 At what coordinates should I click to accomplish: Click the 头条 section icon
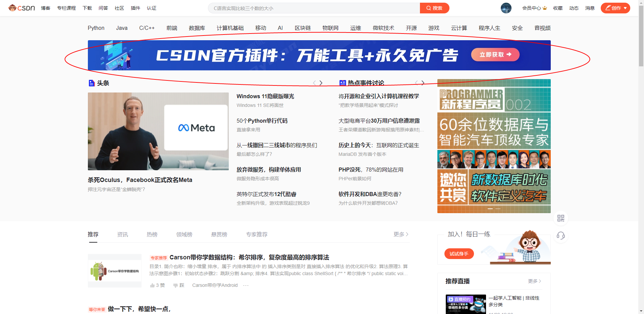92,83
